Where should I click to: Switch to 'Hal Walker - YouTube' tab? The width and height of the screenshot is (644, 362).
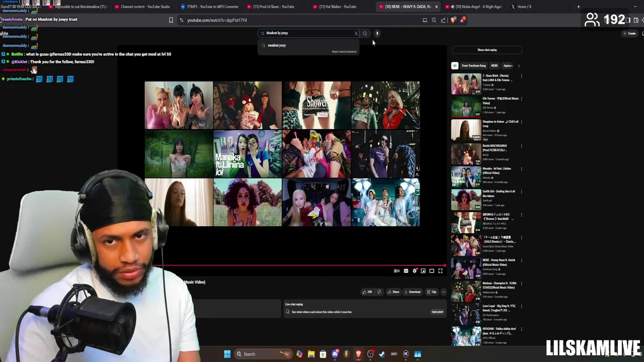335,7
